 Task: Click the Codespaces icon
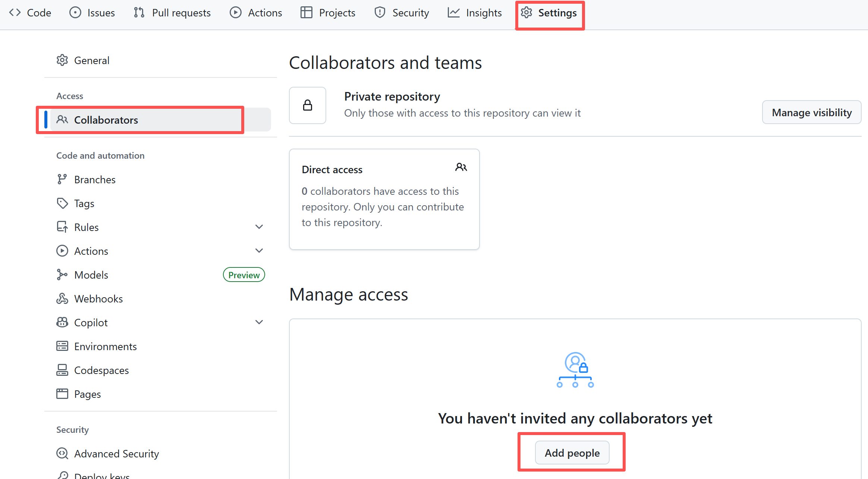[x=62, y=370]
